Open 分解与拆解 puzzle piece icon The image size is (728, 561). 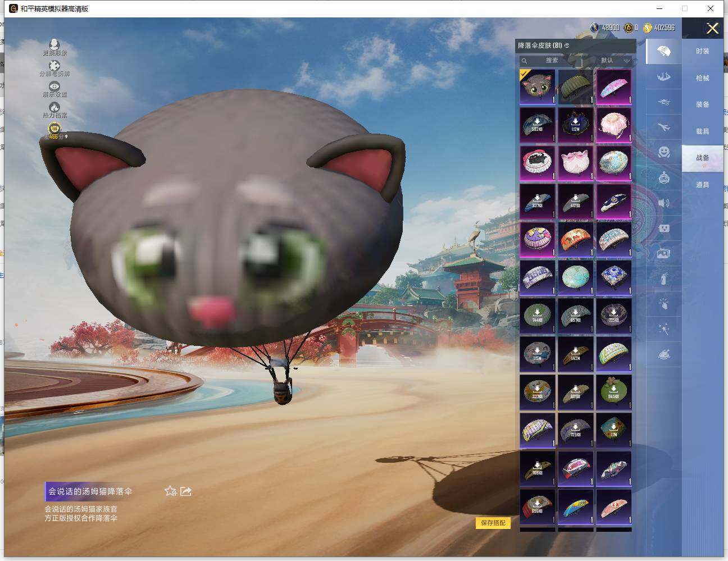(54, 67)
